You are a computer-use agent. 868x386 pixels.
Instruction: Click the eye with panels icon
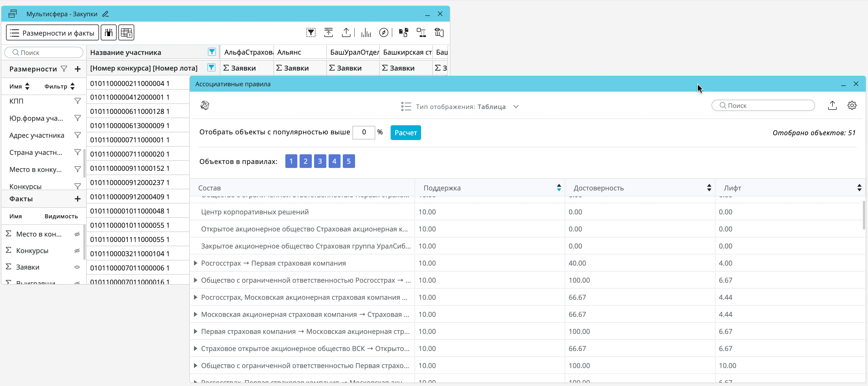[439, 33]
